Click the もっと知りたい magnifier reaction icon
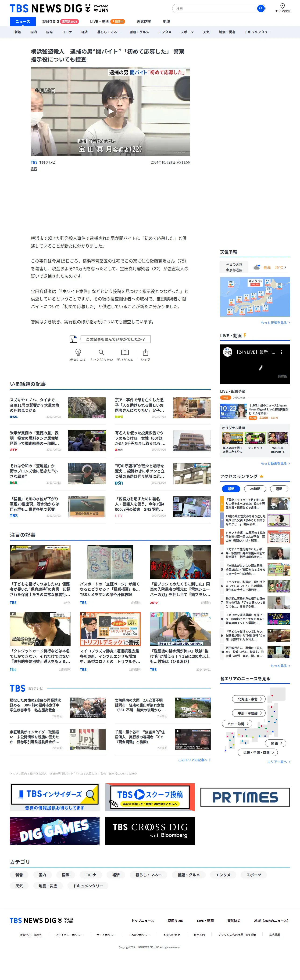Viewport: 300px width, 980px height. click(101, 352)
